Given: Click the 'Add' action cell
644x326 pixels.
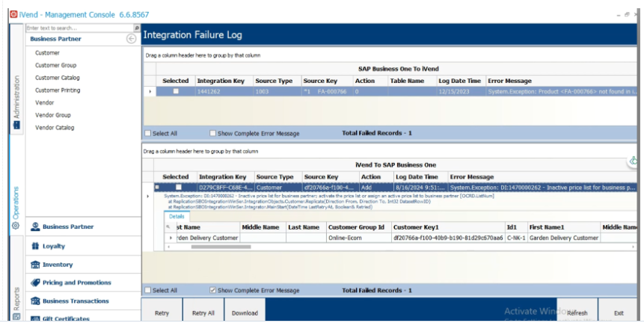Looking at the screenshot, I should 375,187.
